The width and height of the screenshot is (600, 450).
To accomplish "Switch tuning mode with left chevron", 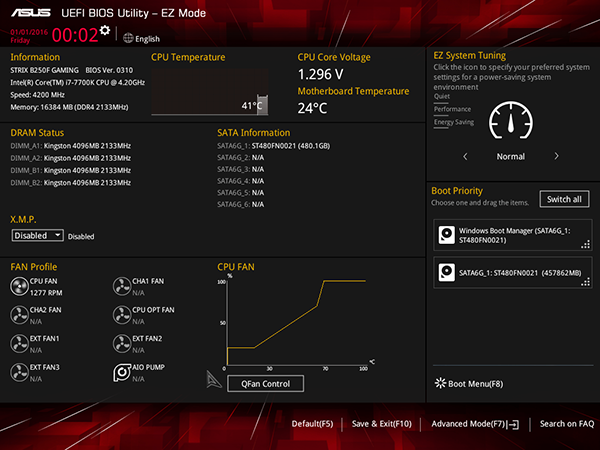I will coord(465,156).
